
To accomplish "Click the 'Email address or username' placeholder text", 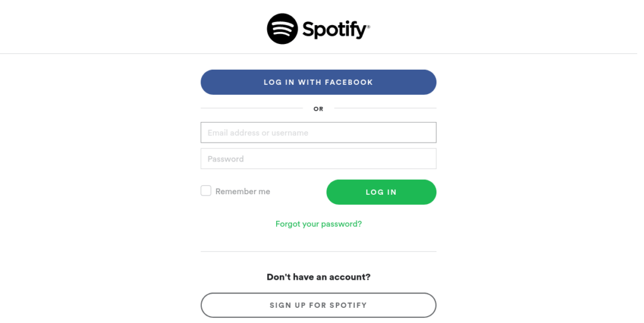I will 258,133.
